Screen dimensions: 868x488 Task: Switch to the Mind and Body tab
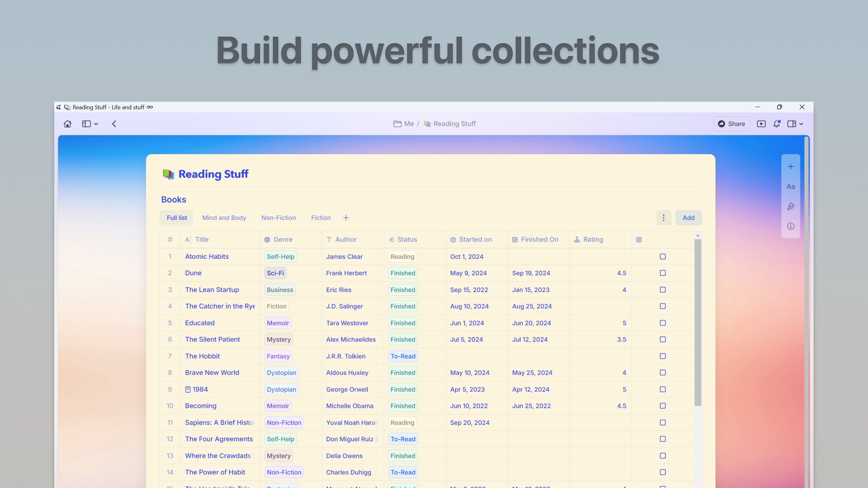pos(224,218)
